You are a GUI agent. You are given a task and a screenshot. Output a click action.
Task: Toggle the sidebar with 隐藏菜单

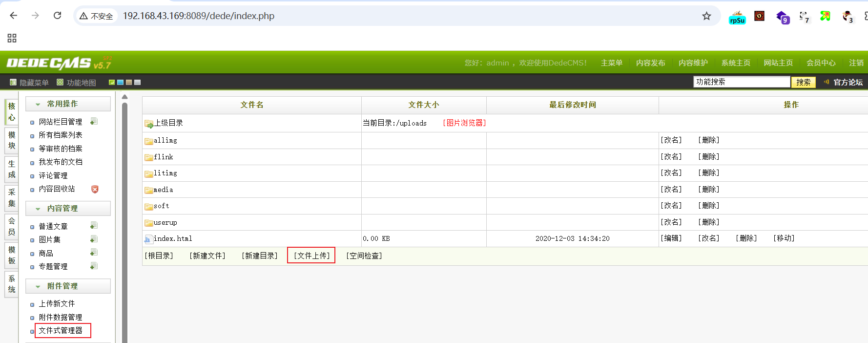pos(29,83)
